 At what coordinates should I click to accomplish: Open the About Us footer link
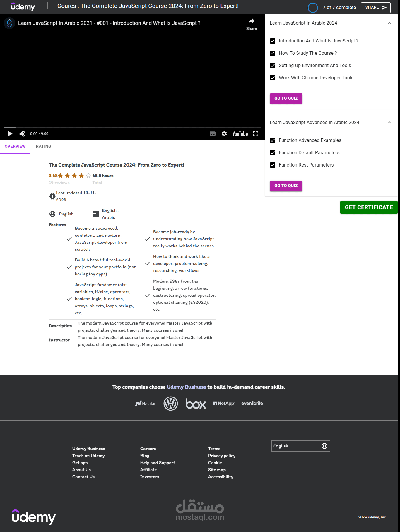pyautogui.click(x=81, y=470)
